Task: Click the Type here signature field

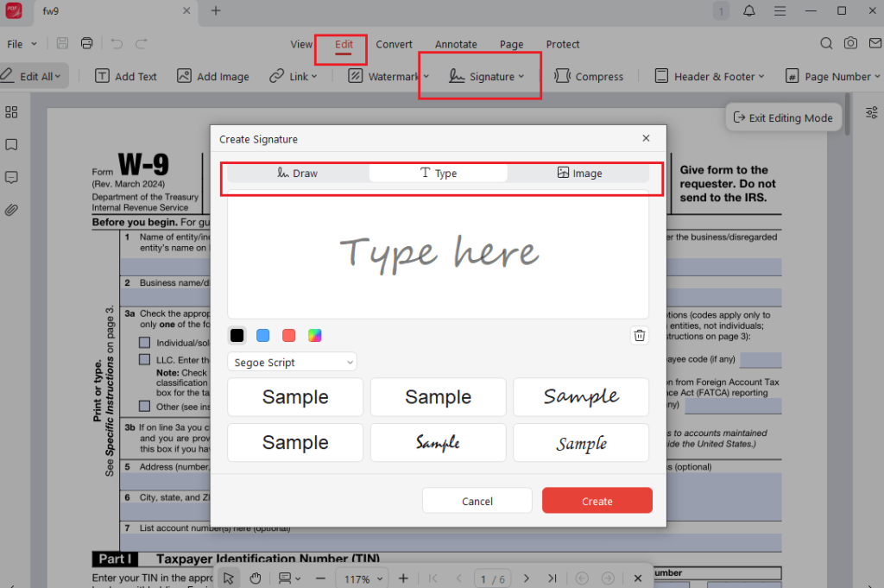Action: (x=438, y=256)
